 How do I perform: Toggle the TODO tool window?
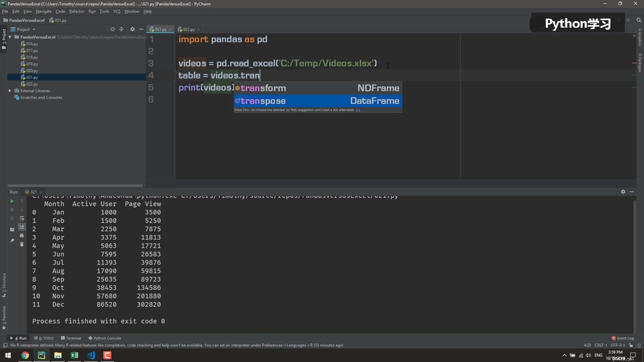[x=46, y=338]
